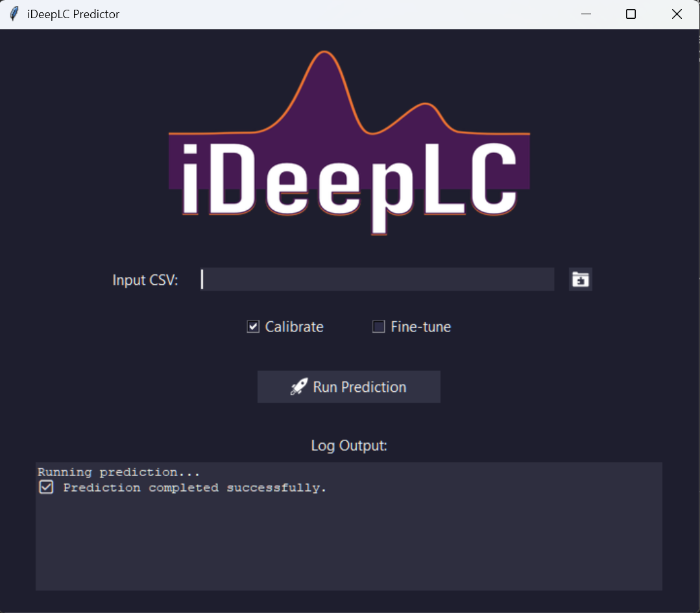Click the iDeepLC logo image
The image size is (700, 613).
point(349,143)
